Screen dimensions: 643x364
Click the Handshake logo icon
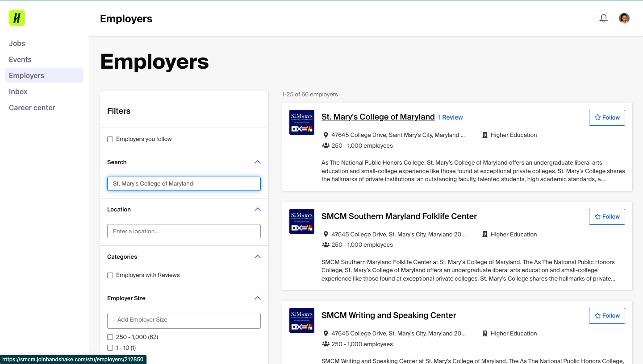point(17,18)
